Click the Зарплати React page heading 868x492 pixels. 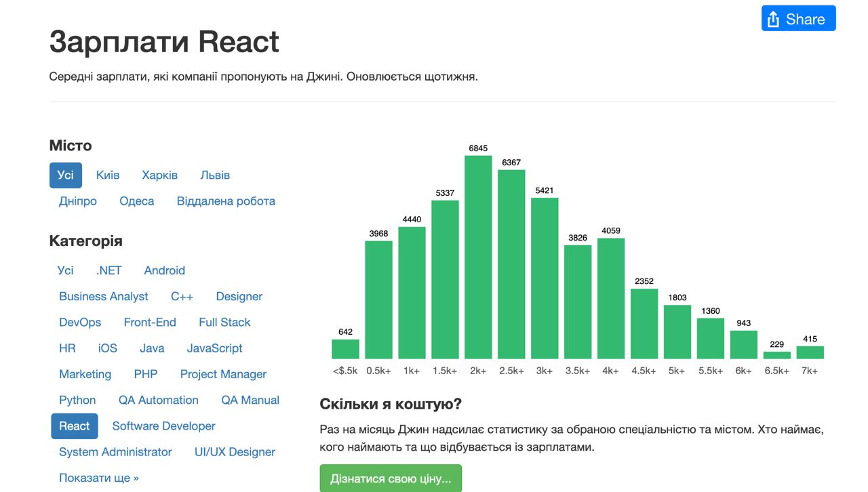[x=164, y=42]
